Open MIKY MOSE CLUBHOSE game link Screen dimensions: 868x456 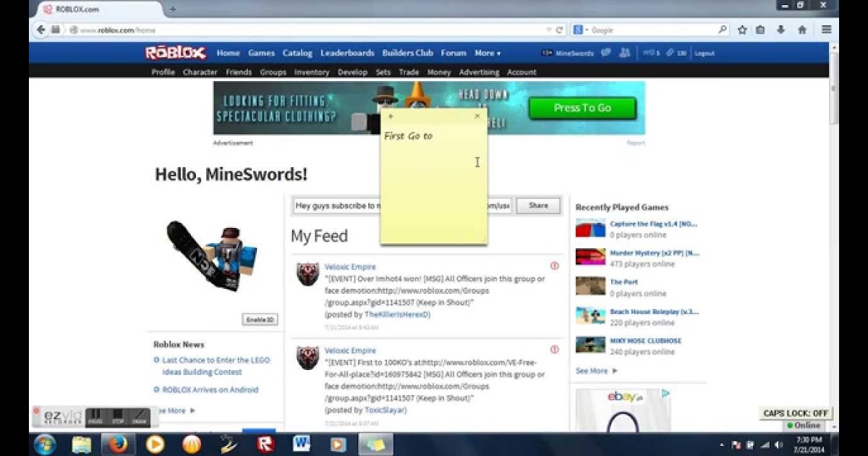(646, 340)
